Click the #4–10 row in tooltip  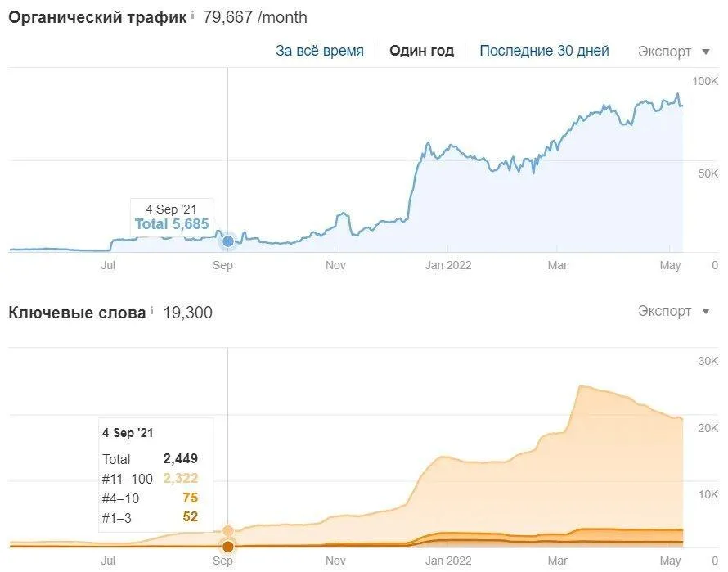150,498
